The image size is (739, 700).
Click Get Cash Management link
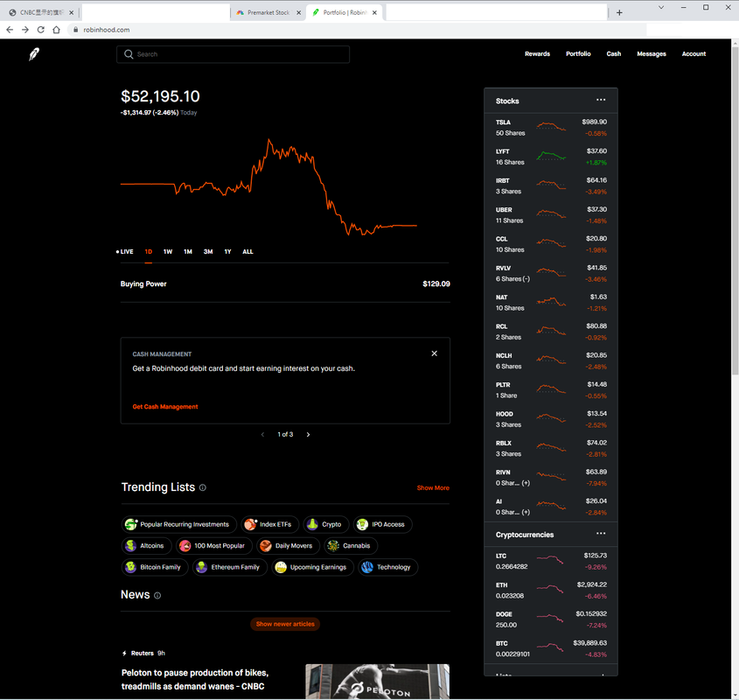pyautogui.click(x=165, y=407)
